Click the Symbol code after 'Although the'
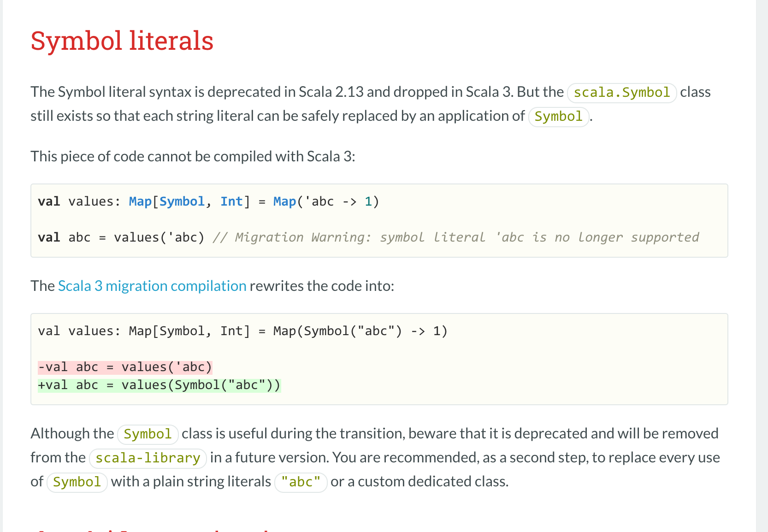This screenshot has width=768, height=532. click(148, 434)
